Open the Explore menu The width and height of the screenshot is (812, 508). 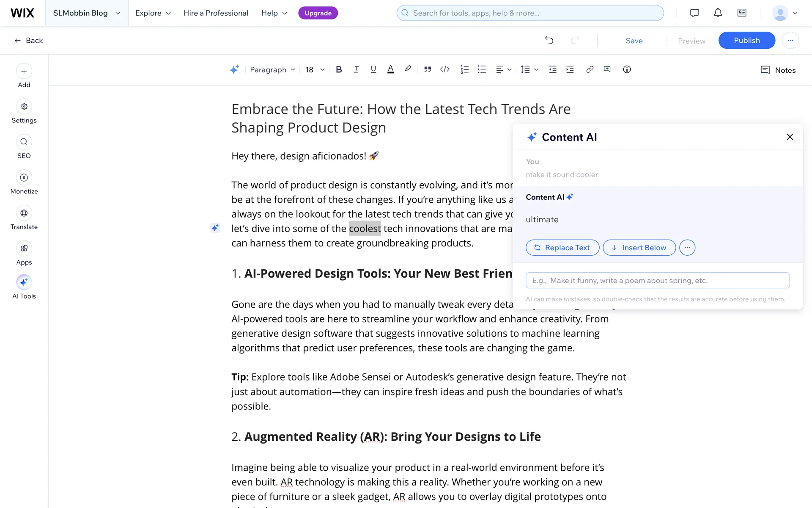(153, 13)
